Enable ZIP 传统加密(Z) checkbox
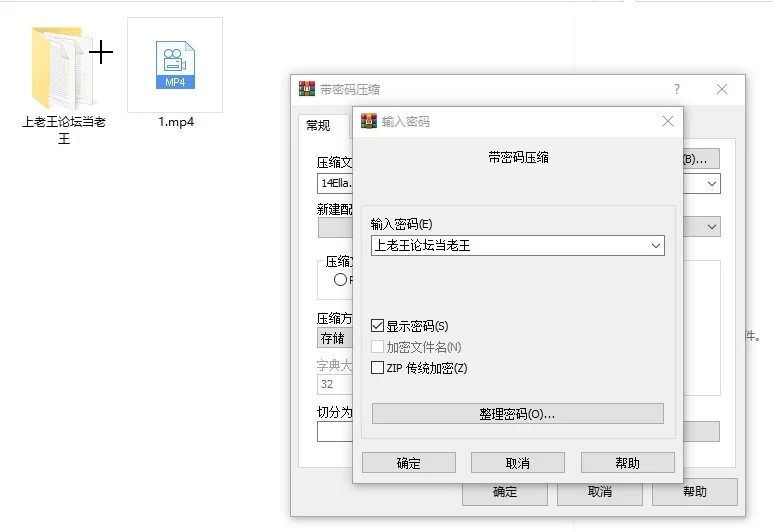The height and width of the screenshot is (532, 773). click(377, 367)
